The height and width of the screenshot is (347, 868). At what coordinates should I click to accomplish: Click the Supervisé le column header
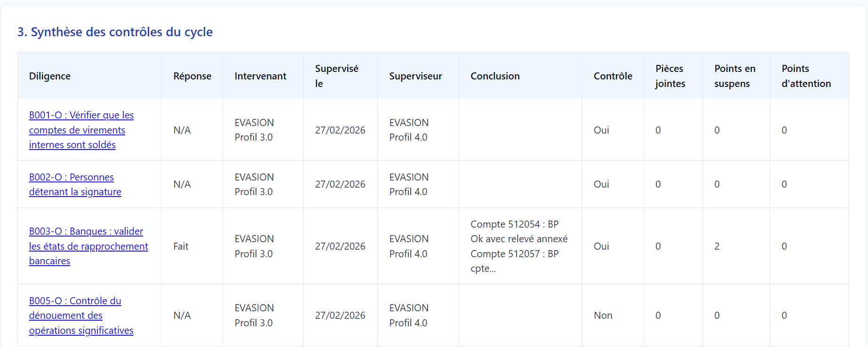337,76
